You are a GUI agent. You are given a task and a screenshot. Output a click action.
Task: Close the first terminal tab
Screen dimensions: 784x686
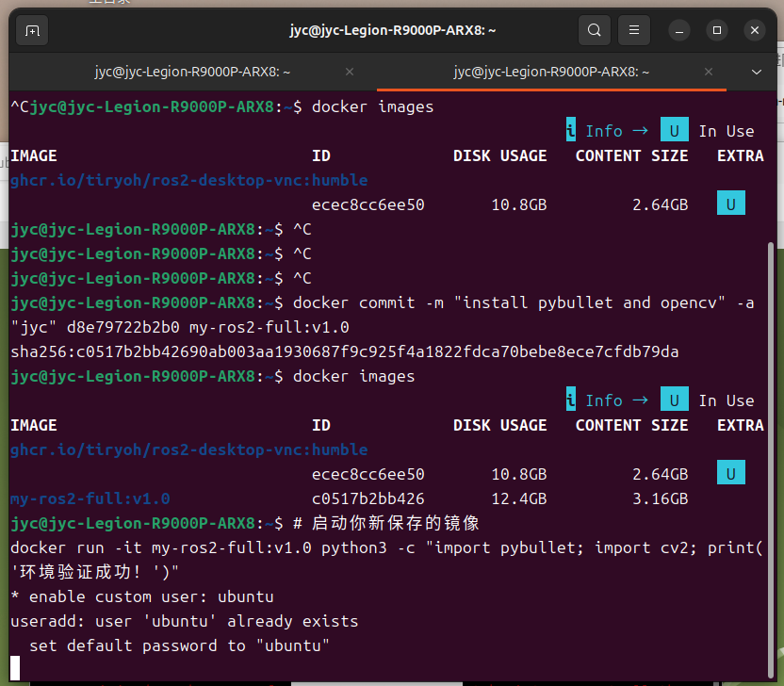(350, 72)
